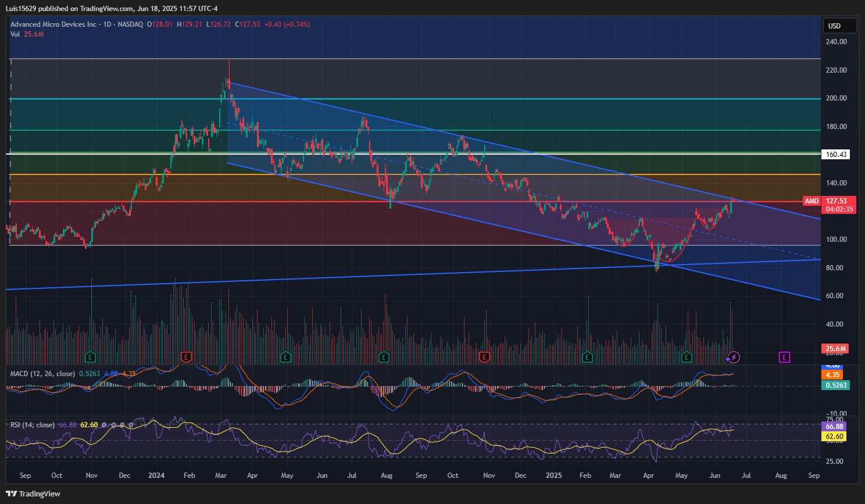
Task: Select the 1D interval in the chart legend
Action: point(107,24)
